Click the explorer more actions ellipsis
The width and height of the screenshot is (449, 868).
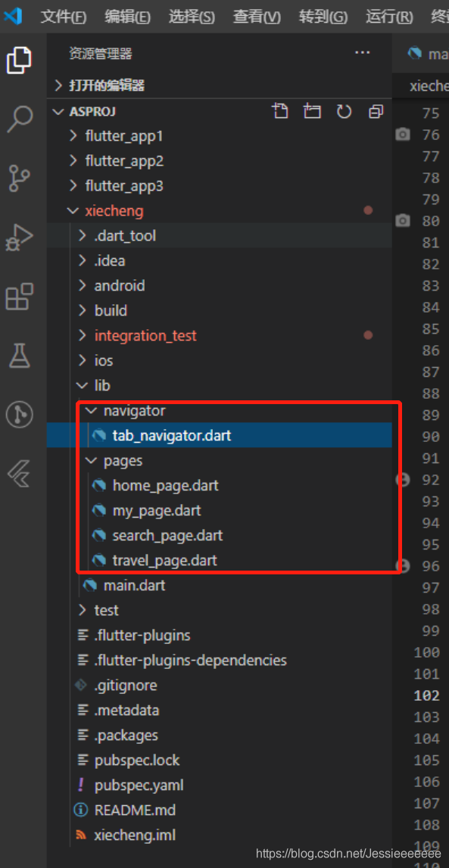(362, 52)
